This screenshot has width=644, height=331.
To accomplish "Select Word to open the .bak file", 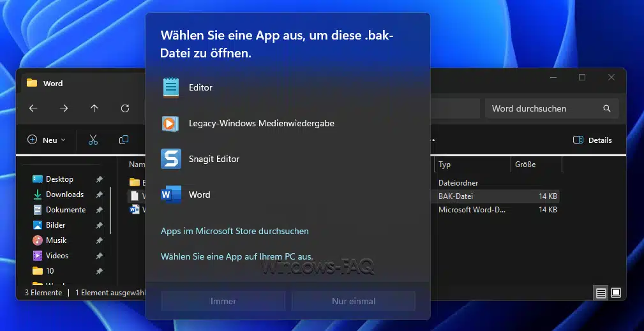I will (199, 195).
